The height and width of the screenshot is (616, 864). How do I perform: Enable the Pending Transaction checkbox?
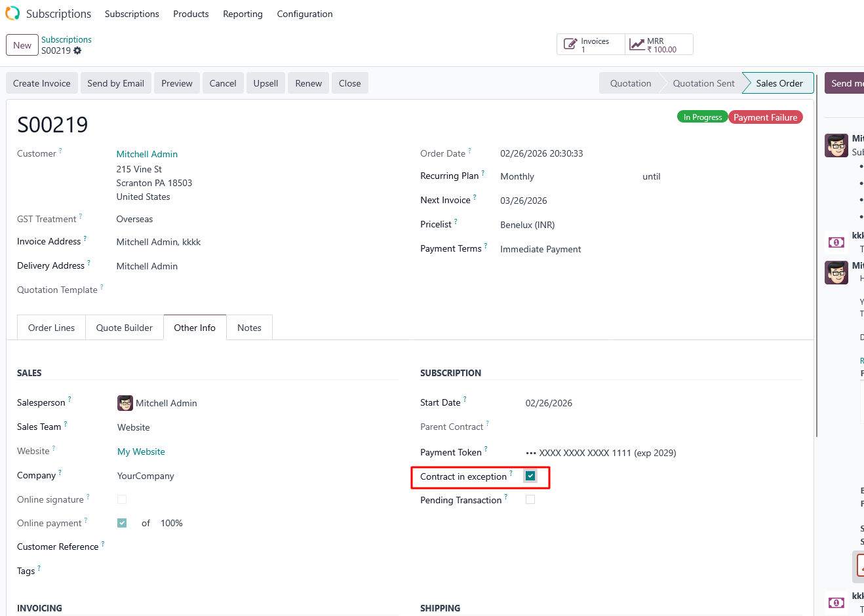[530, 499]
